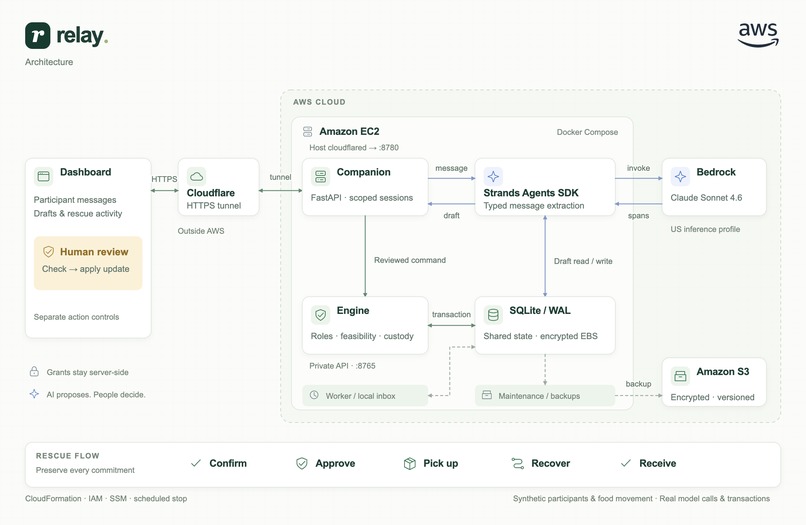Image resolution: width=806 pixels, height=525 pixels.
Task: Click the Amazon S3 heading
Action: coord(723,371)
